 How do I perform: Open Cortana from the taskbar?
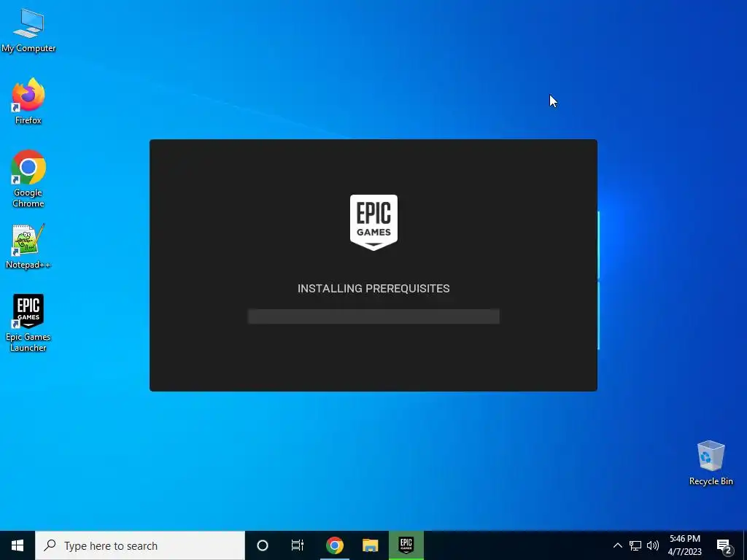point(263,545)
